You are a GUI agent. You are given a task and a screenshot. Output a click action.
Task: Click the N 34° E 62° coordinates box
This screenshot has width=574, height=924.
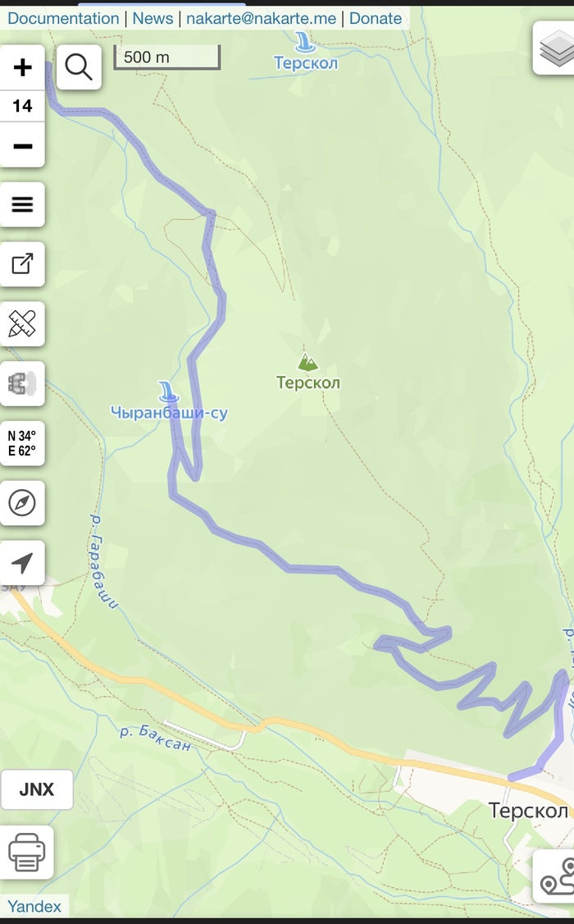pyautogui.click(x=22, y=443)
